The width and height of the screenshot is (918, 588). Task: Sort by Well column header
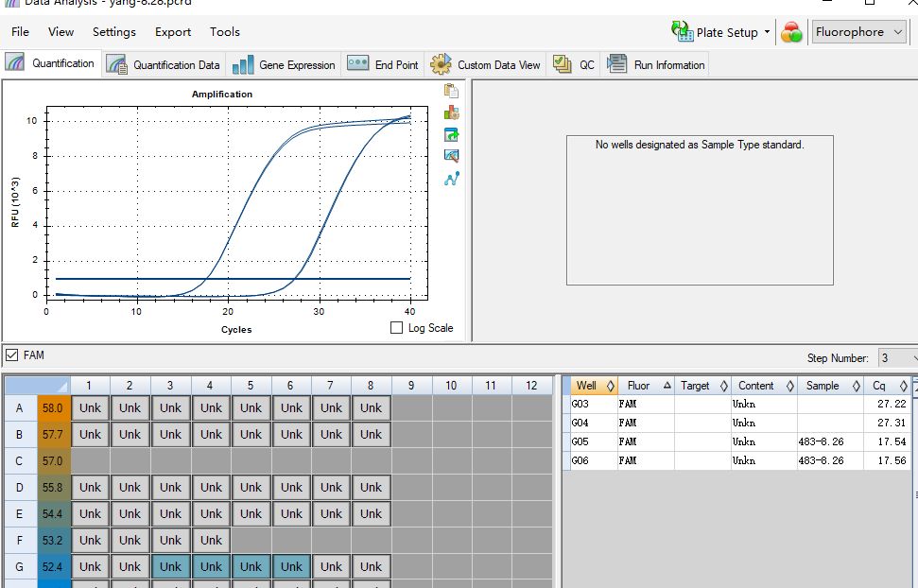tap(594, 386)
